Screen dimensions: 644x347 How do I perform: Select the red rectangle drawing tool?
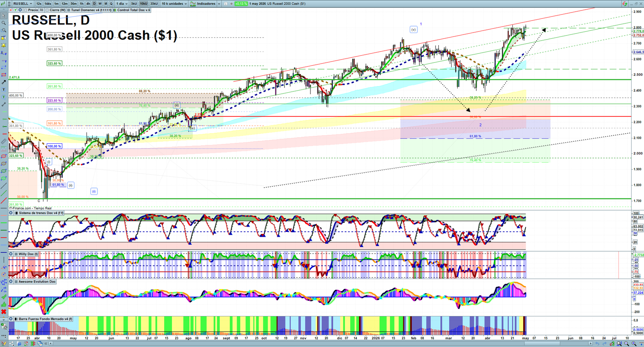(4, 75)
